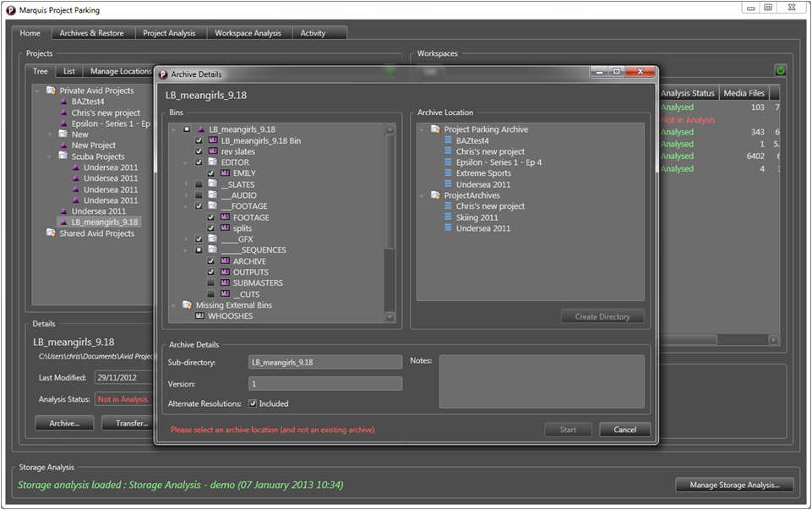The width and height of the screenshot is (812, 510).
Task: Click the archive icon beside Skiing 2011
Action: [448, 217]
